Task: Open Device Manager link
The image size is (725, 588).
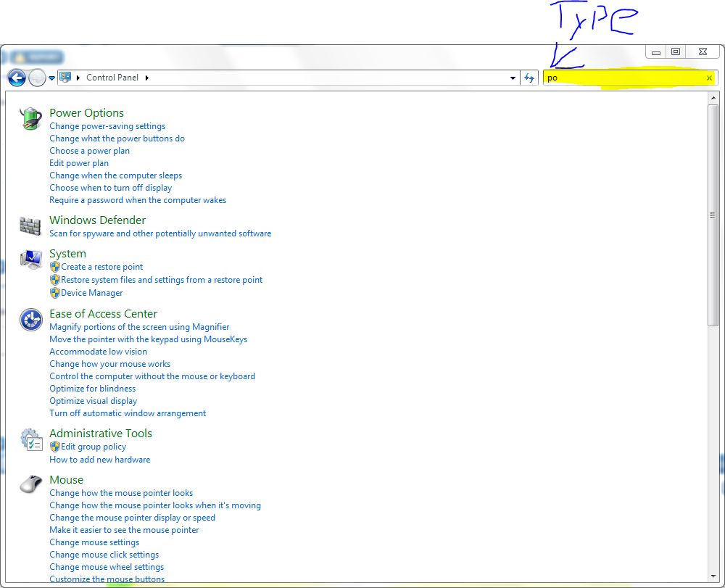Action: [x=91, y=293]
